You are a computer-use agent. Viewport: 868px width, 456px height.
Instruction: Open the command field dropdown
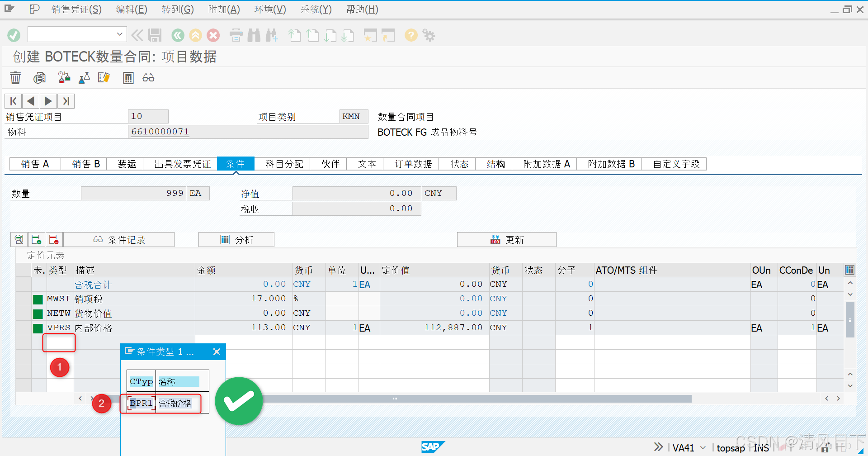[x=119, y=34]
